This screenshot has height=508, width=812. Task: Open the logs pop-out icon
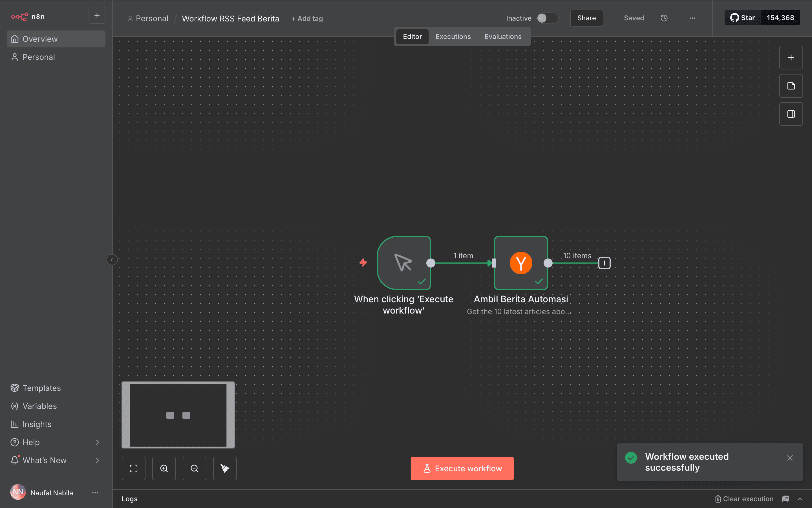tap(785, 499)
